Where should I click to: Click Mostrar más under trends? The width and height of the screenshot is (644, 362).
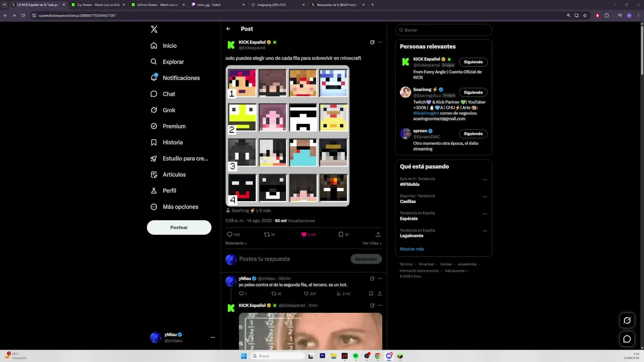click(x=412, y=249)
